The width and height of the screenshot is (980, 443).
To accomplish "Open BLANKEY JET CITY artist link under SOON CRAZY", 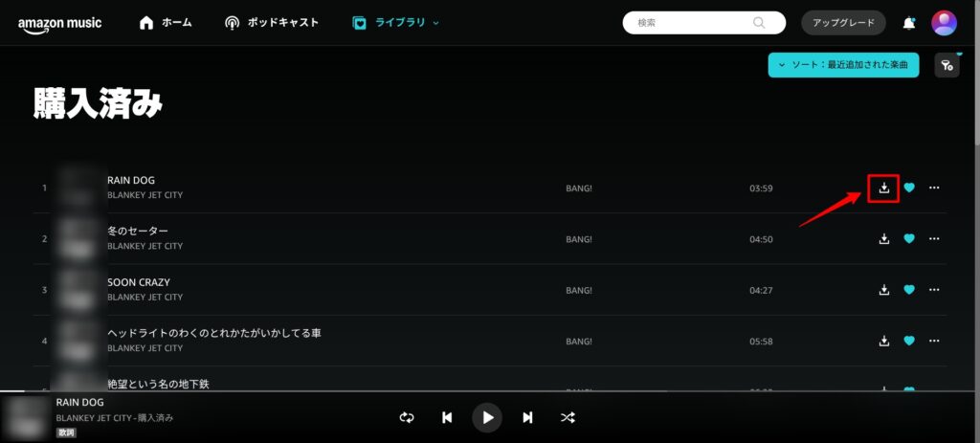I will [145, 298].
